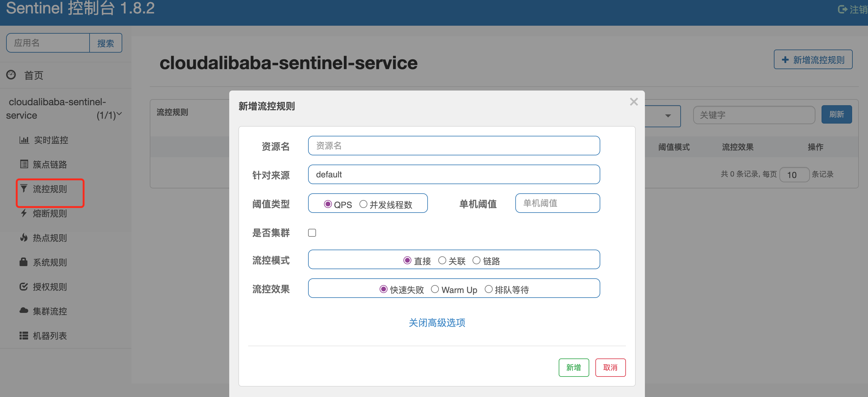The image size is (868, 397).
Task: Open 簇点链路 menu item
Action: tap(50, 164)
